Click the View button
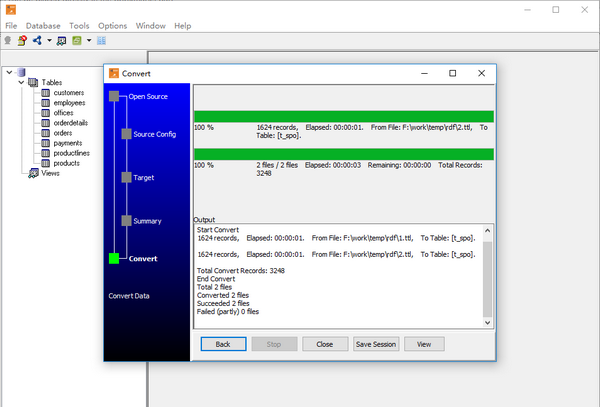The image size is (600, 407). [x=424, y=344]
